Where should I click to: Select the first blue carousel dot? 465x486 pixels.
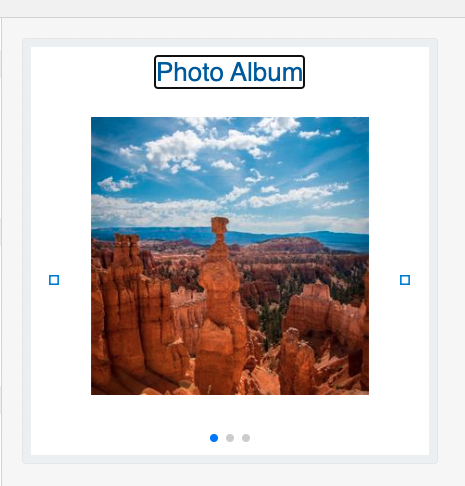point(214,438)
